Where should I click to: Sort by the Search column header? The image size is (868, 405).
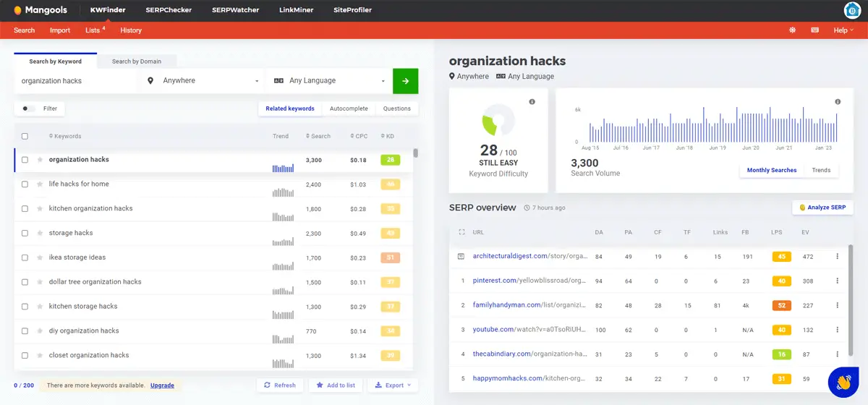pos(318,136)
